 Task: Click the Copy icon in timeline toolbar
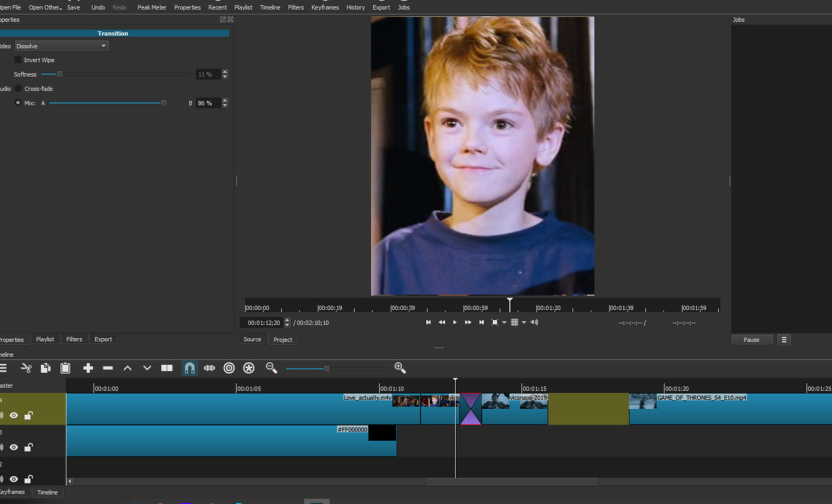click(46, 368)
